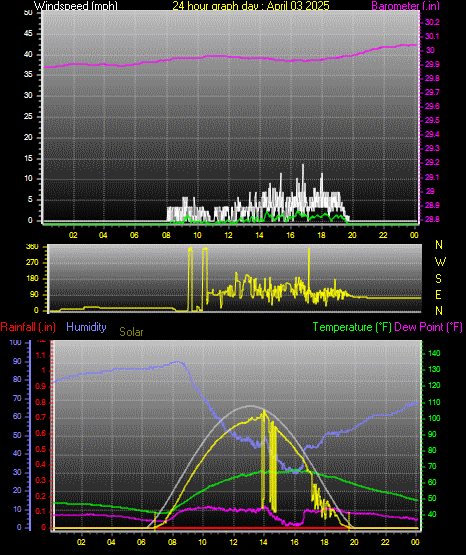
Task: Click the W compass label beside direction graph
Action: coord(440,262)
